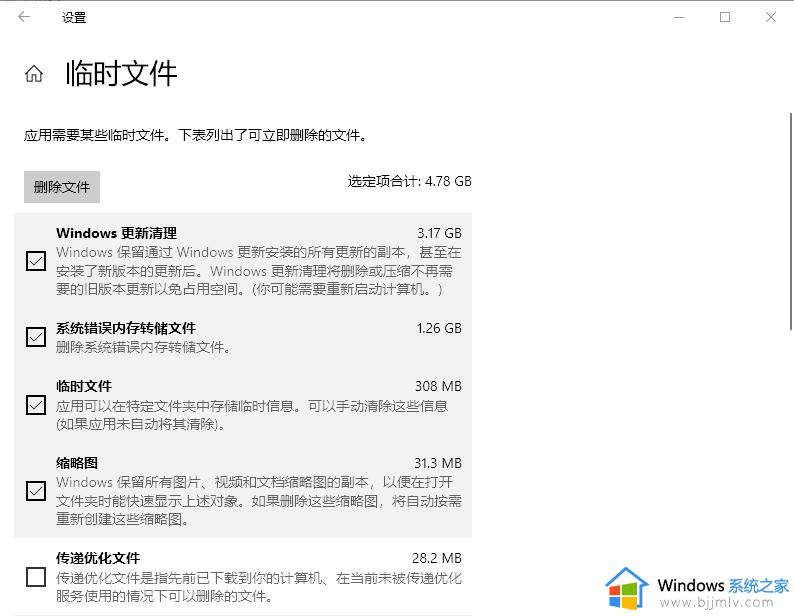Click the 系统错误内存转储文件 title

(x=126, y=328)
